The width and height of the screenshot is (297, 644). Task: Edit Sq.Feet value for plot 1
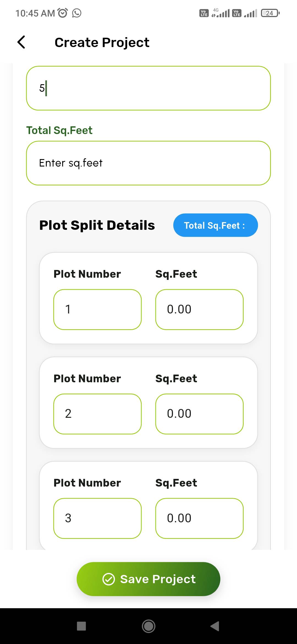point(199,309)
